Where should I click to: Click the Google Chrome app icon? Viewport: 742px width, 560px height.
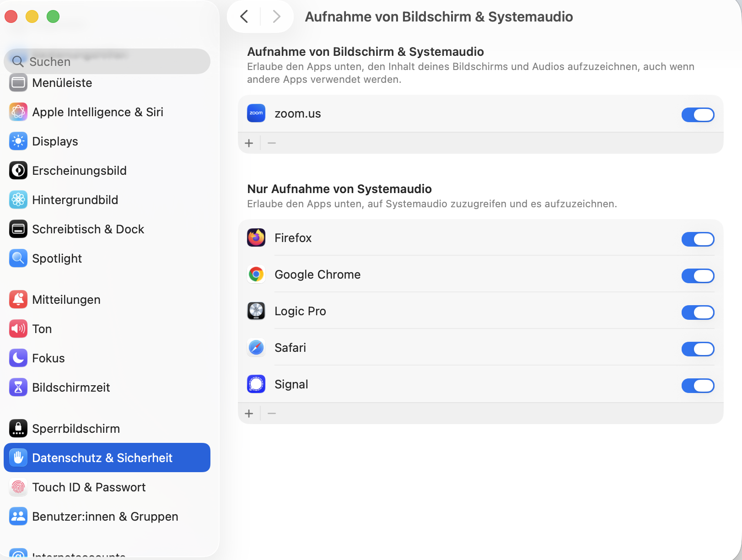click(x=256, y=275)
